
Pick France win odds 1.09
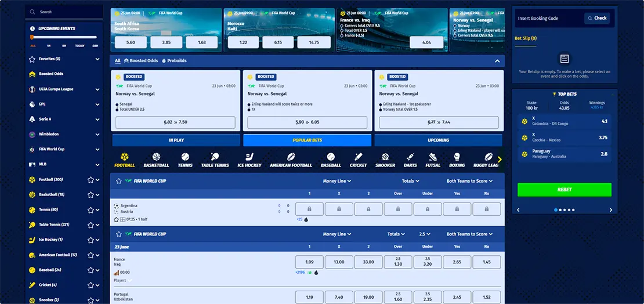coord(309,262)
